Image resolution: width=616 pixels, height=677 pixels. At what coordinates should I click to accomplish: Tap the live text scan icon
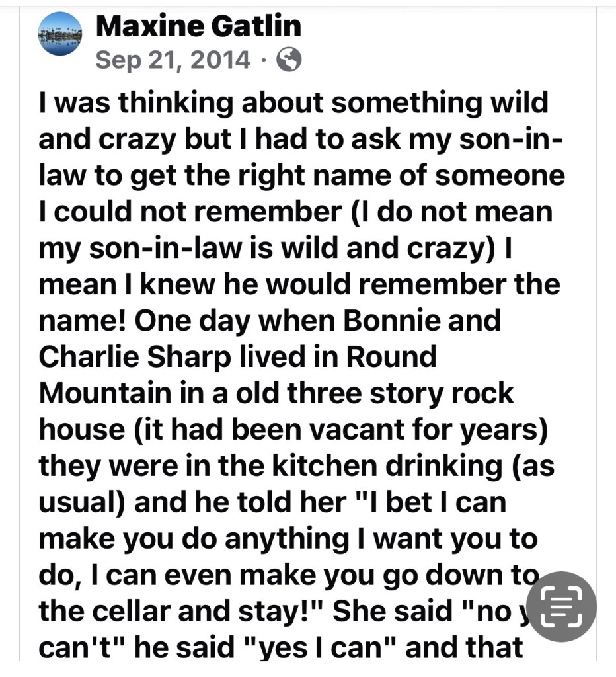point(562,606)
